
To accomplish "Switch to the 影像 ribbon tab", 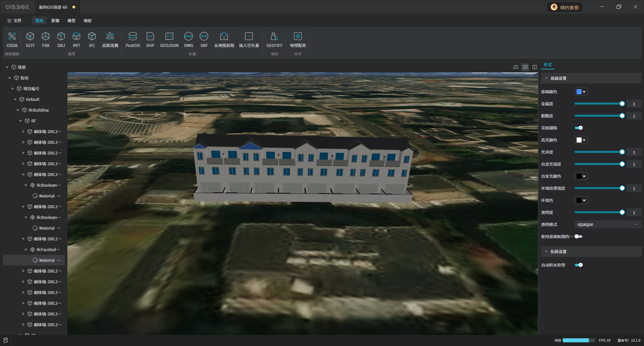I will 55,21.
